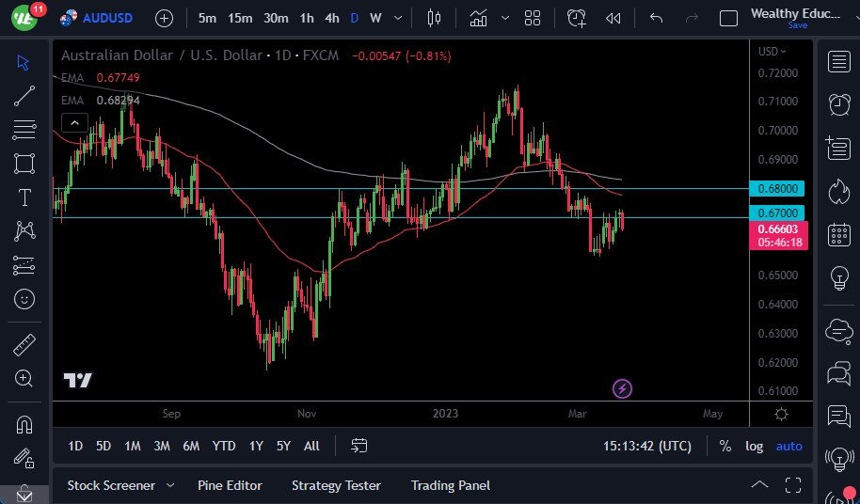Open the Alerts clock icon panel
860x504 pixels.
point(837,104)
